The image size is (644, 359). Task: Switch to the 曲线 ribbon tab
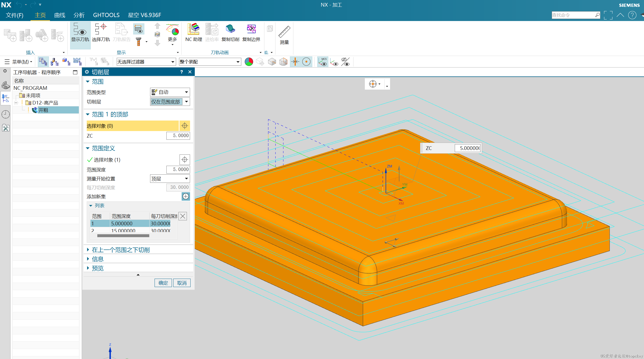pyautogui.click(x=60, y=15)
